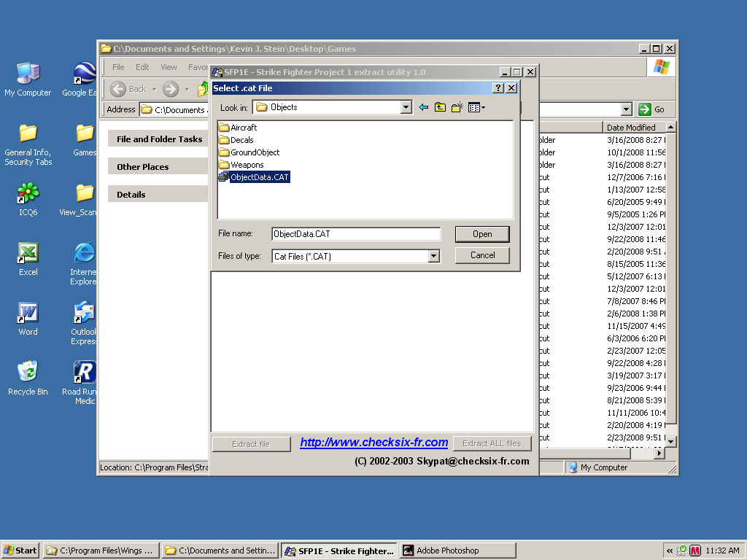747x560 pixels.
Task: Expand the Other Places panel
Action: [x=158, y=167]
